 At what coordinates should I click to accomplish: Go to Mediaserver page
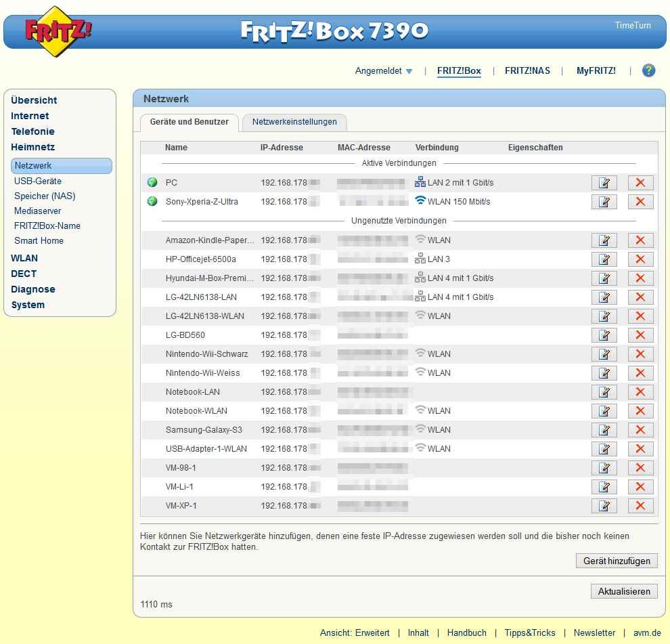pyautogui.click(x=38, y=211)
